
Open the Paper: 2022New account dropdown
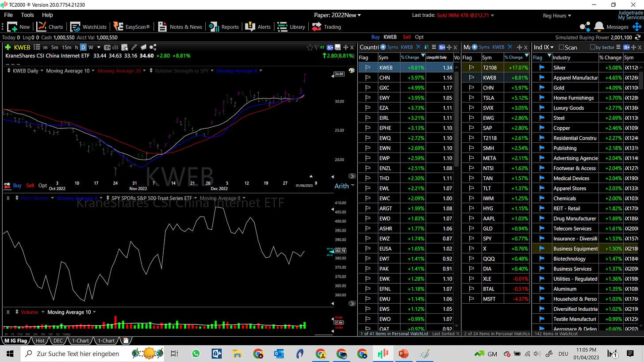coord(337,15)
